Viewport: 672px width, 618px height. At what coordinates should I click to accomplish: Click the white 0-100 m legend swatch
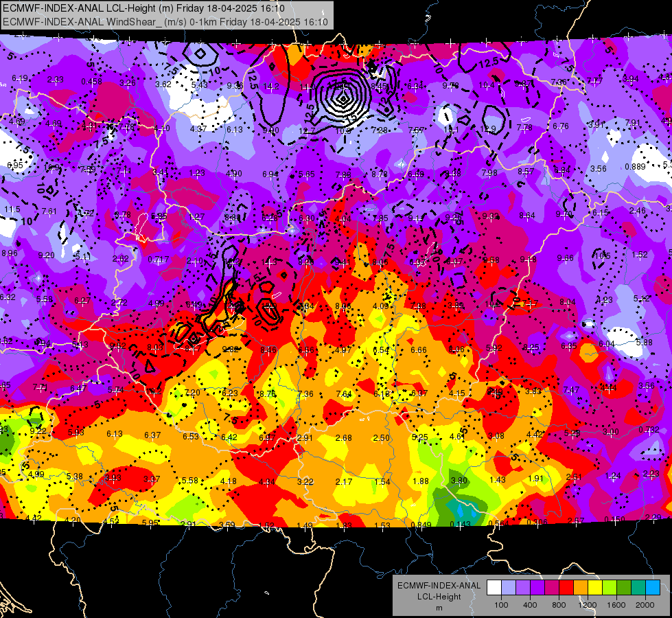[494, 588]
